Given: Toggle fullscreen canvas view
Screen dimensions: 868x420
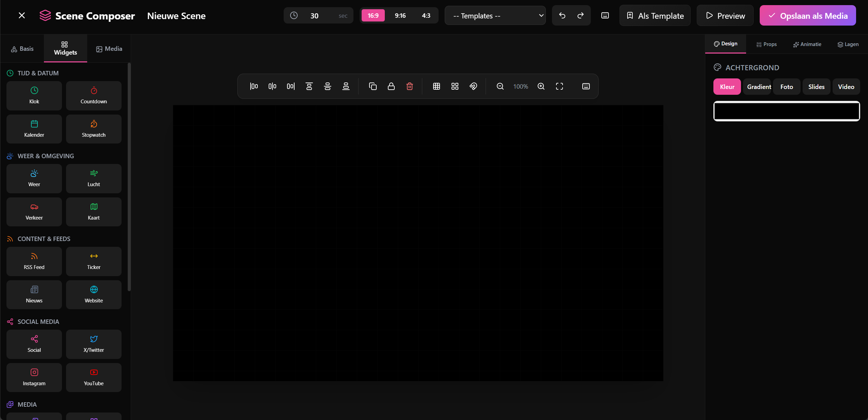Looking at the screenshot, I should point(559,86).
